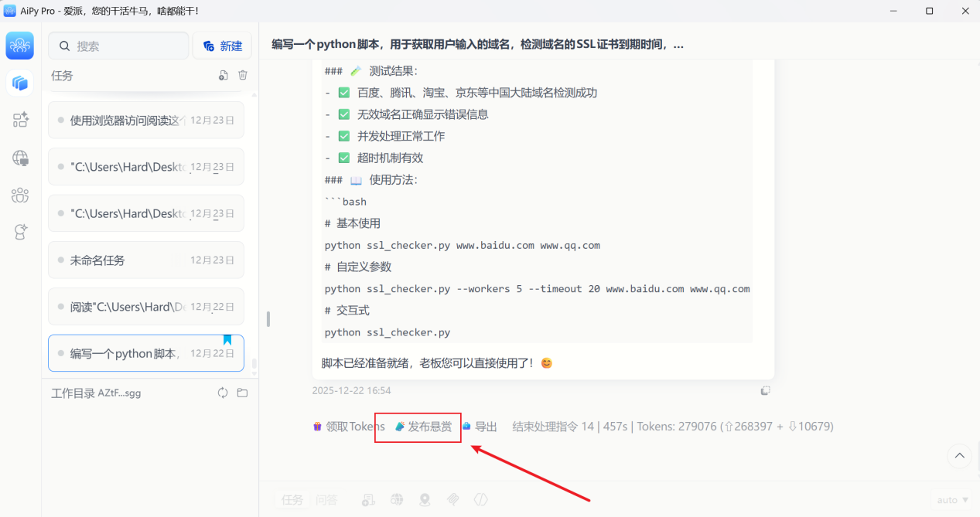Click the scroll-up chevron circle button
980x517 pixels.
pyautogui.click(x=959, y=456)
